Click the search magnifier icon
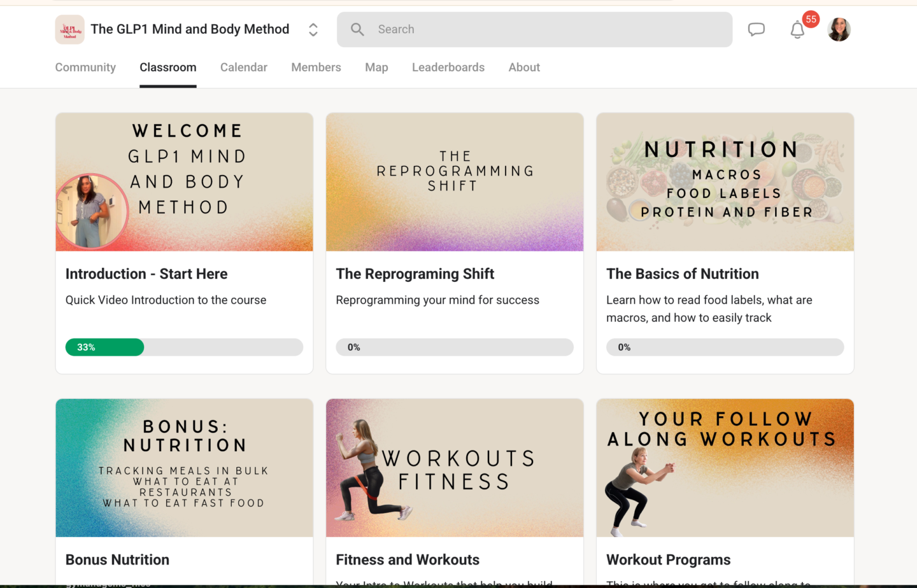 357,29
